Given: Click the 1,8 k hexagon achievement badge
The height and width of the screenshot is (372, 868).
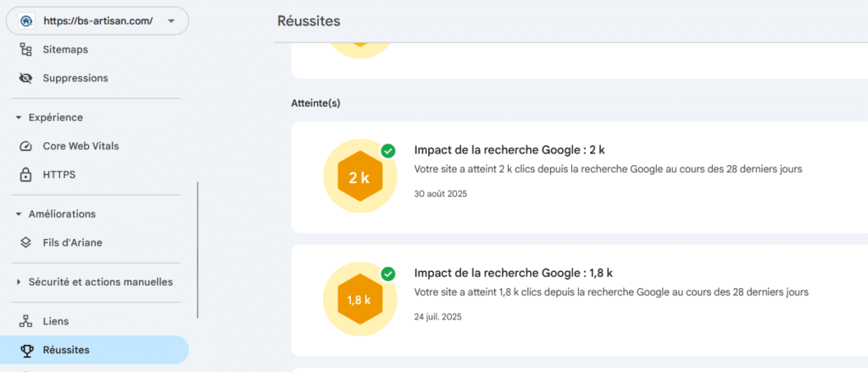Looking at the screenshot, I should pyautogui.click(x=359, y=301).
